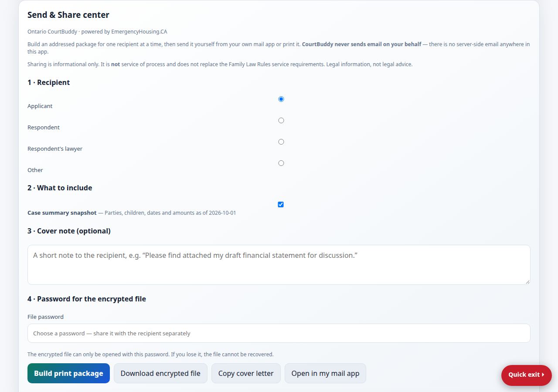The width and height of the screenshot is (558, 392).
Task: Click the Respondent's lawyer label text
Action: pyautogui.click(x=55, y=149)
